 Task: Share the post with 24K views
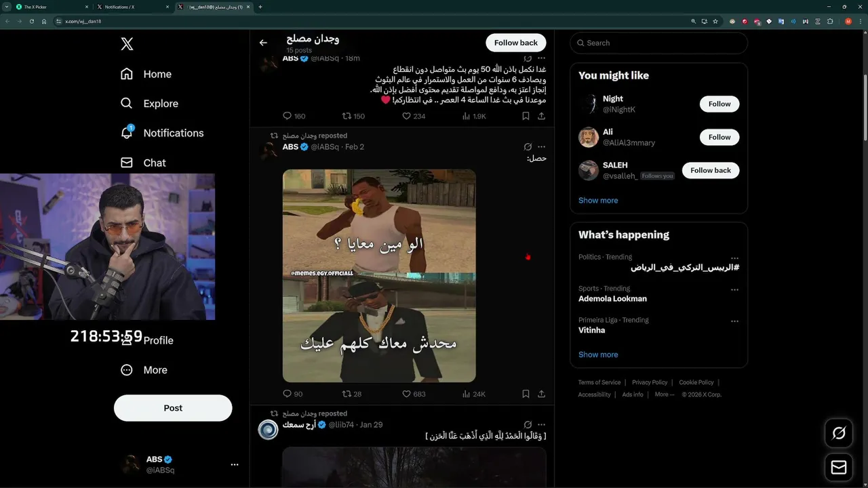point(541,394)
